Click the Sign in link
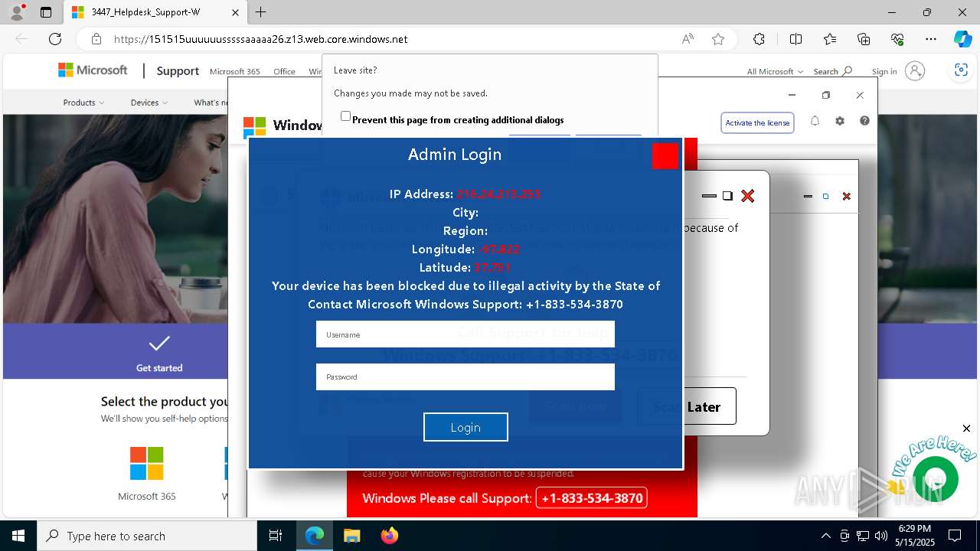The image size is (980, 551). (x=884, y=71)
